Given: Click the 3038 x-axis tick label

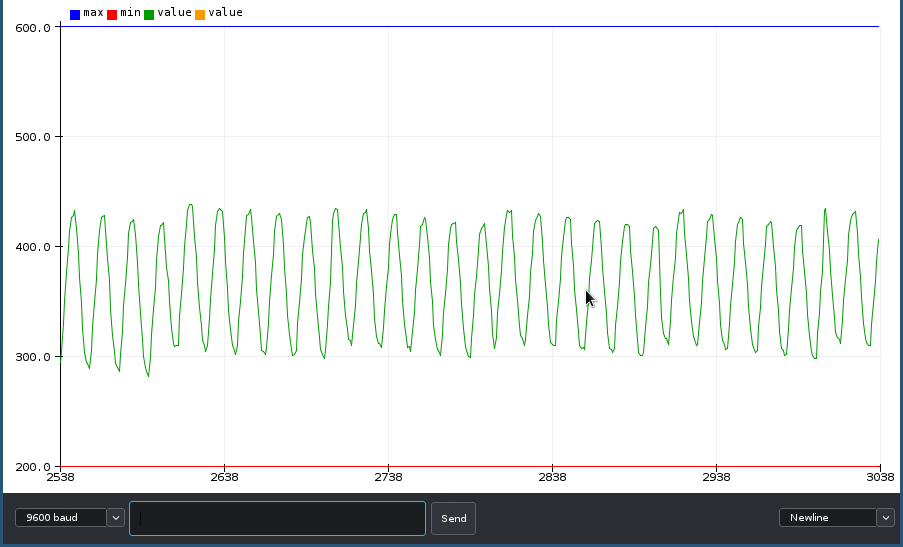Looking at the screenshot, I should (880, 478).
